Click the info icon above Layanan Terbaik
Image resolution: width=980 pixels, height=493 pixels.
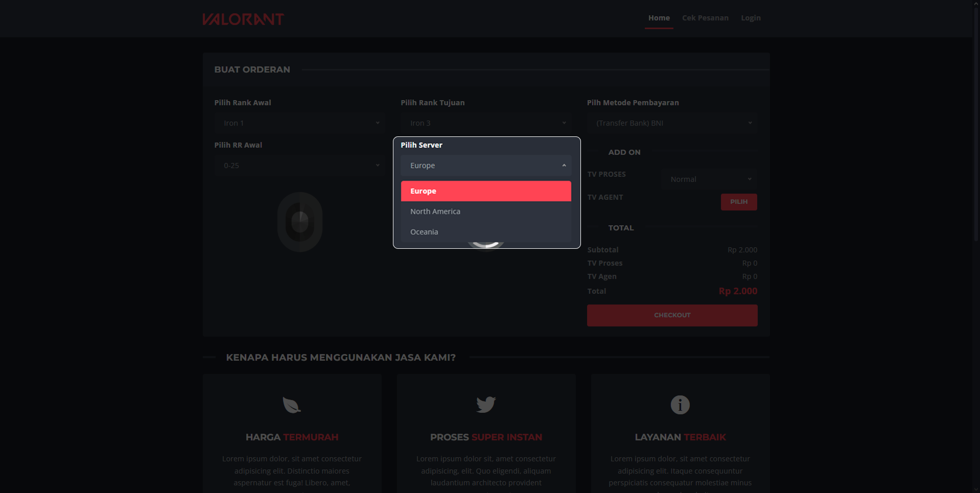(x=680, y=405)
